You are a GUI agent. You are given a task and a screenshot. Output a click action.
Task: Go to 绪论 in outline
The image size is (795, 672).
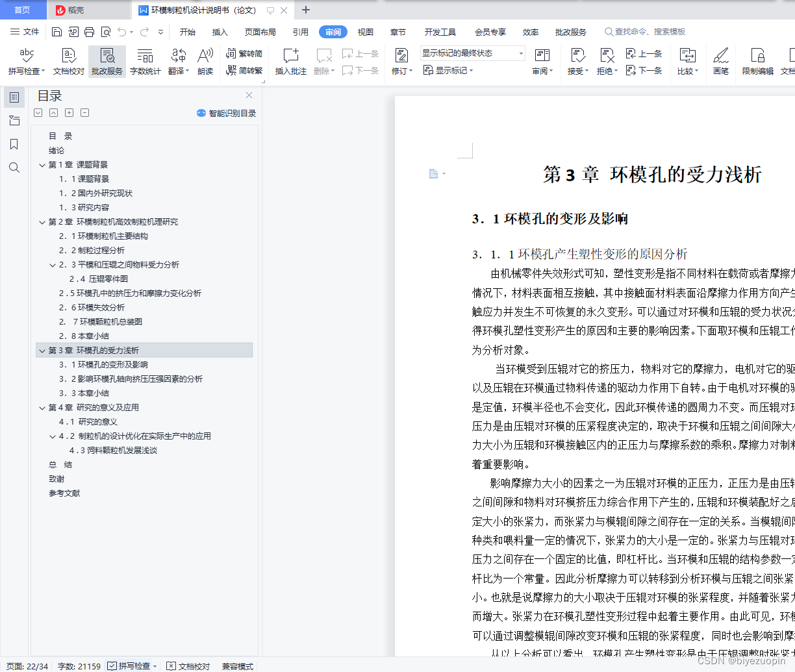(57, 151)
